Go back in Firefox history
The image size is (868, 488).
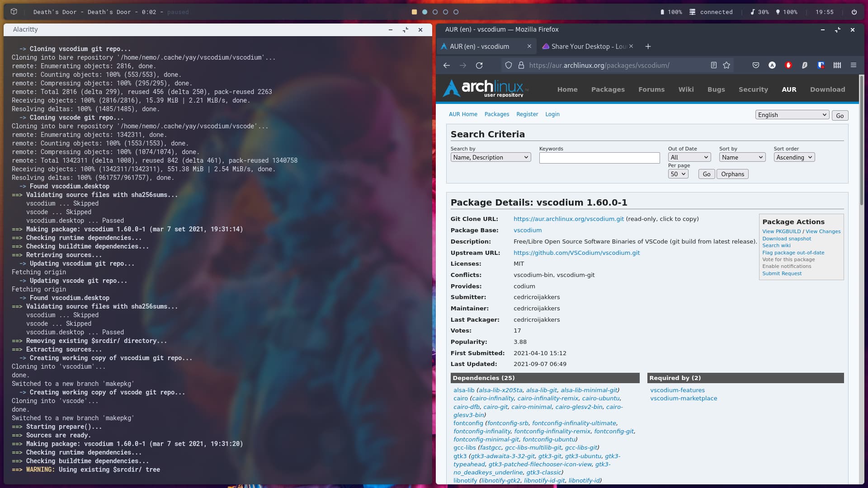pyautogui.click(x=447, y=66)
